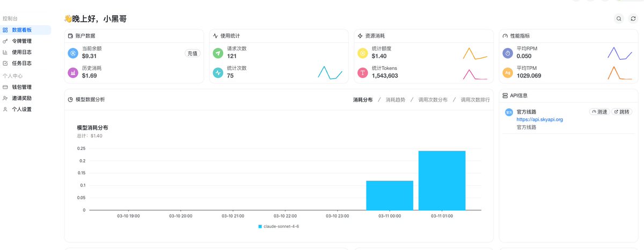
Task: Click the 平均TPM orange sparkline
Action: click(x=620, y=73)
